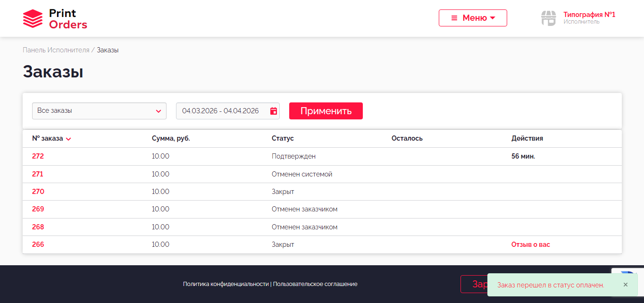Open order 270

point(38,192)
